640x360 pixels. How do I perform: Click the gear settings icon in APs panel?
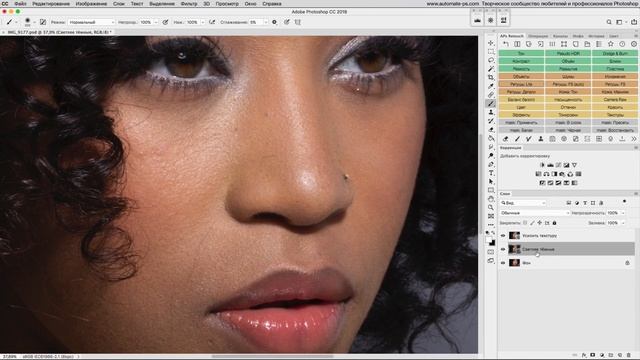point(634,44)
